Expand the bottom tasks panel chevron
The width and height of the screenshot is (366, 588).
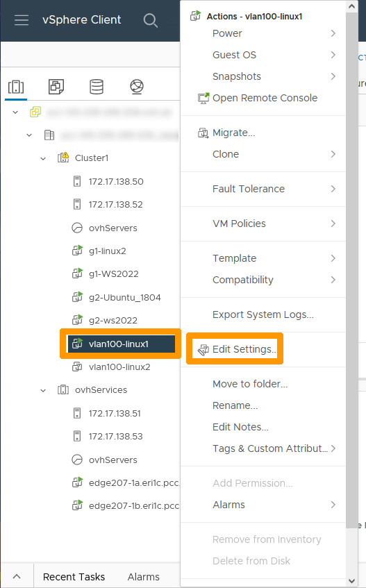coord(17,577)
